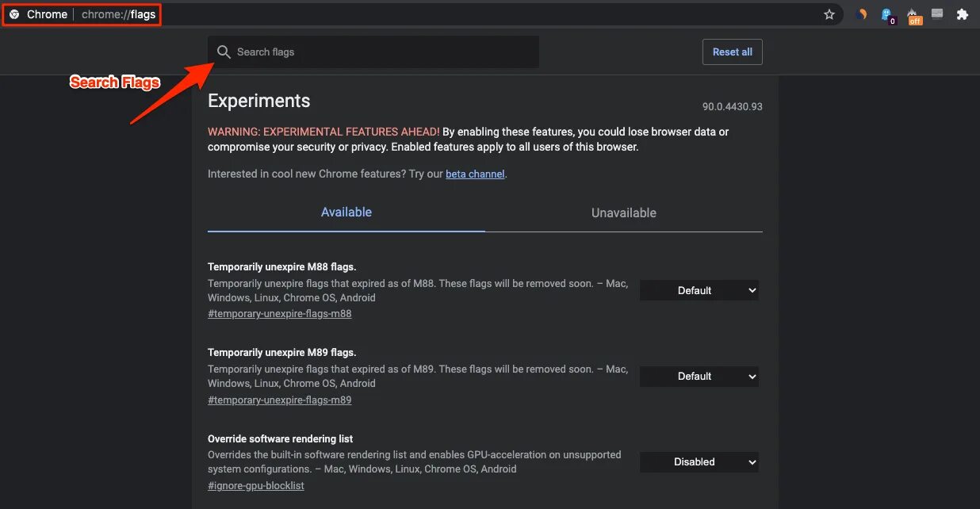Open the Extensions puzzle piece menu
The height and width of the screenshot is (509, 980).
pyautogui.click(x=963, y=14)
